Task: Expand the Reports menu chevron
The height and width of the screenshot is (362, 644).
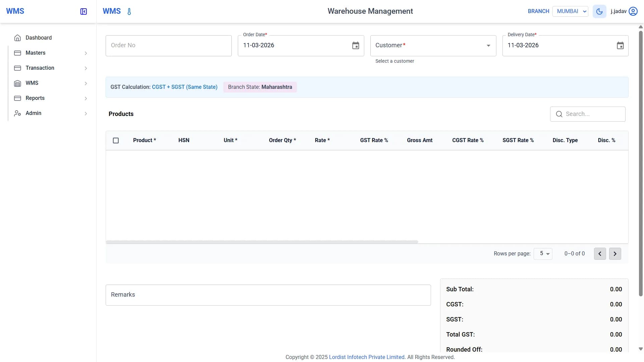Action: (86, 99)
